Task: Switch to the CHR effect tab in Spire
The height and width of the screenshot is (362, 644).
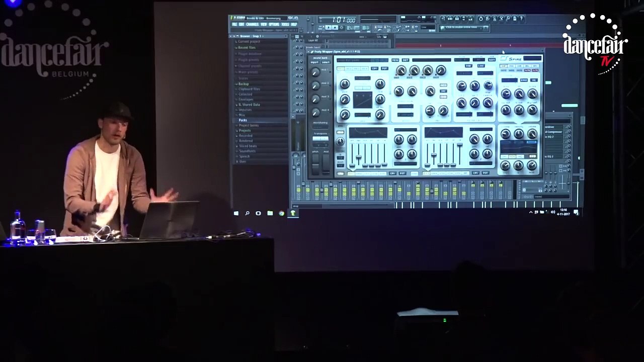Action: [x=519, y=66]
